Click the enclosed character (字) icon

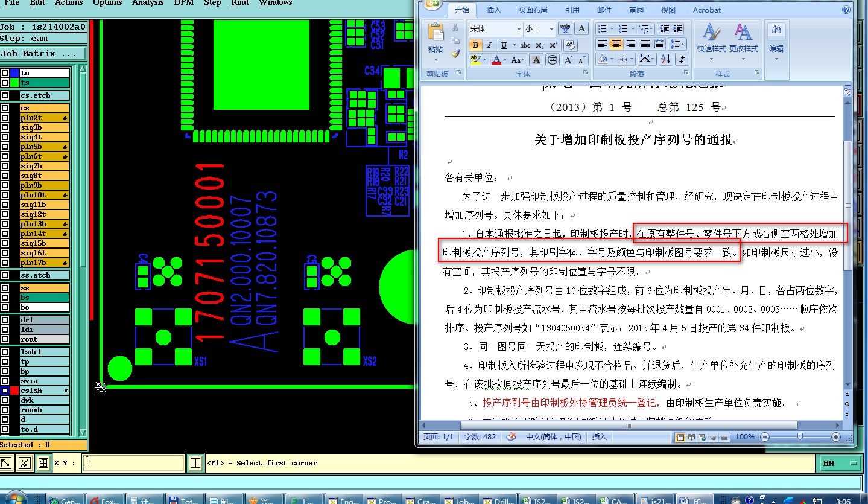tap(553, 60)
